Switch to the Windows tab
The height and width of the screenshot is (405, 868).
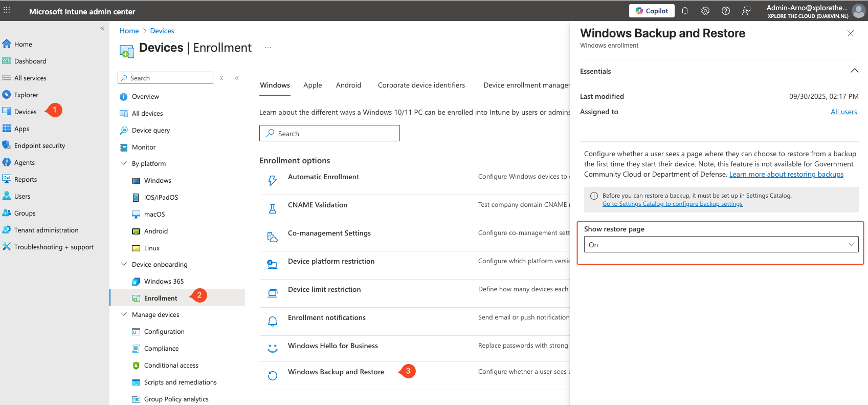pos(275,85)
